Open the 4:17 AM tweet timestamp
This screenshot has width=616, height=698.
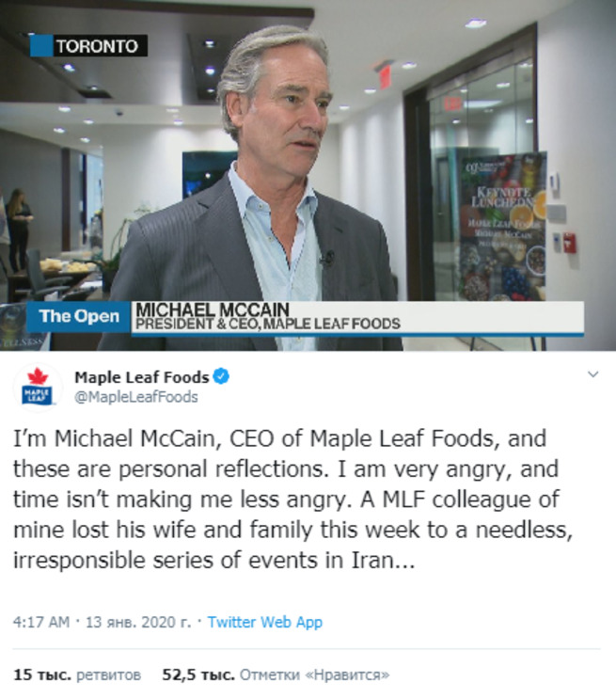click(x=41, y=622)
